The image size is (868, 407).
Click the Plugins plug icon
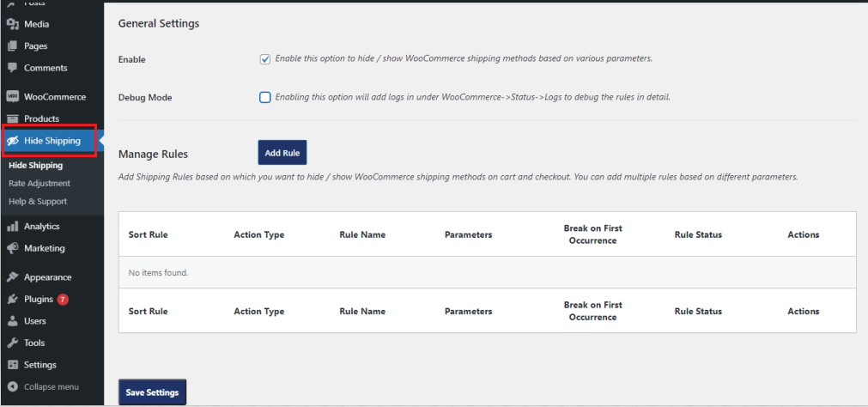(13, 300)
